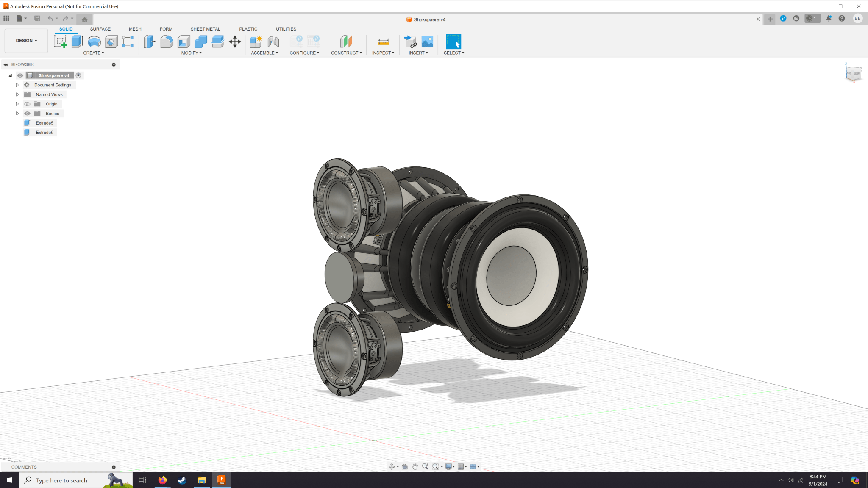This screenshot has height=488, width=868.
Task: Click the Look At icon
Action: click(405, 466)
